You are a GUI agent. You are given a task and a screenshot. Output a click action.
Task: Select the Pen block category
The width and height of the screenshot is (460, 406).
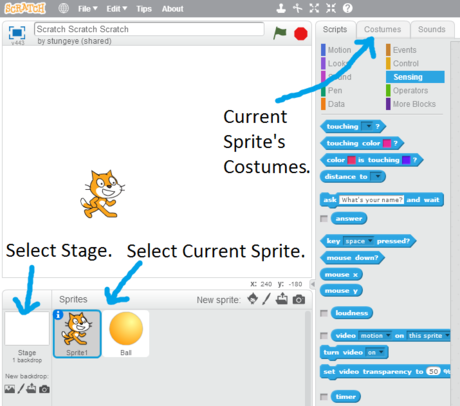point(332,90)
